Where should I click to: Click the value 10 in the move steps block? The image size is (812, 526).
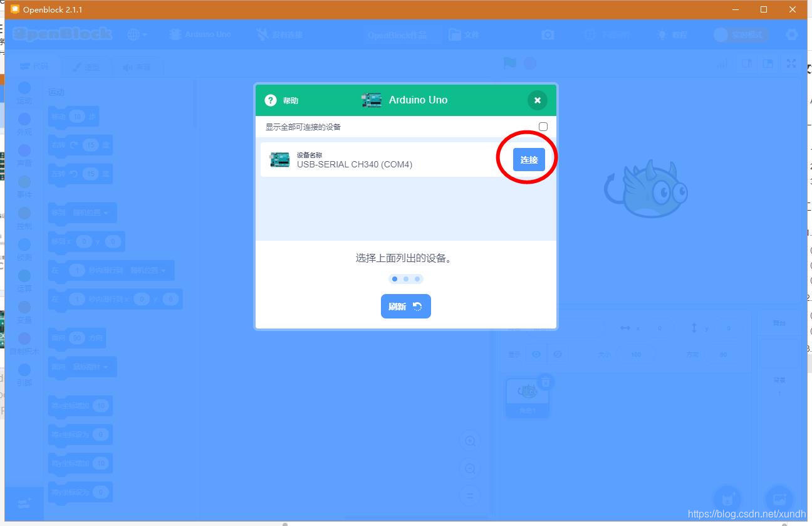(x=77, y=117)
